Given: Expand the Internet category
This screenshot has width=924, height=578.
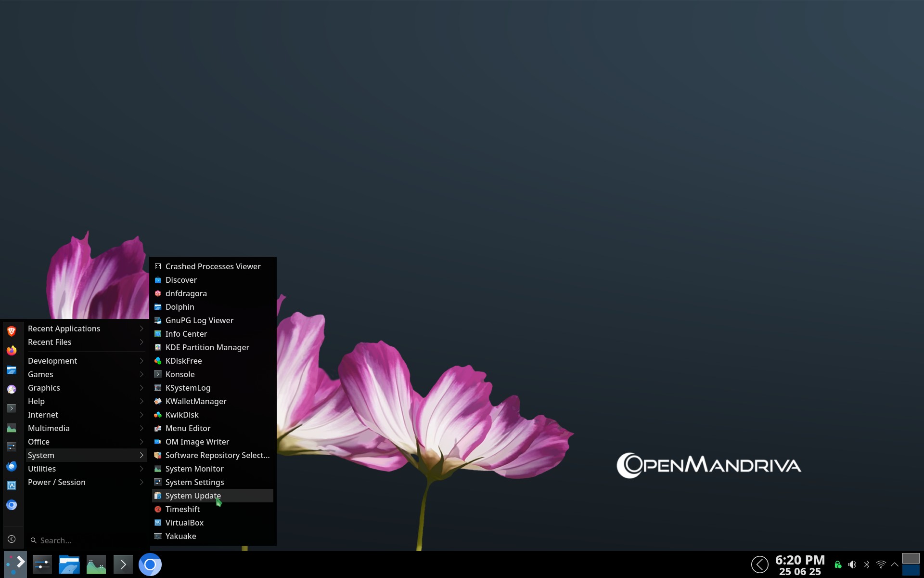Looking at the screenshot, I should pos(87,415).
